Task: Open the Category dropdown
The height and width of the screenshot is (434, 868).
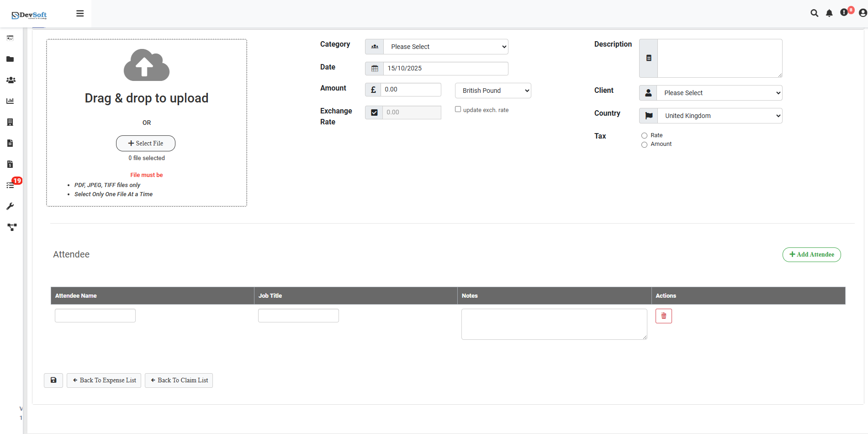Action: coord(445,47)
